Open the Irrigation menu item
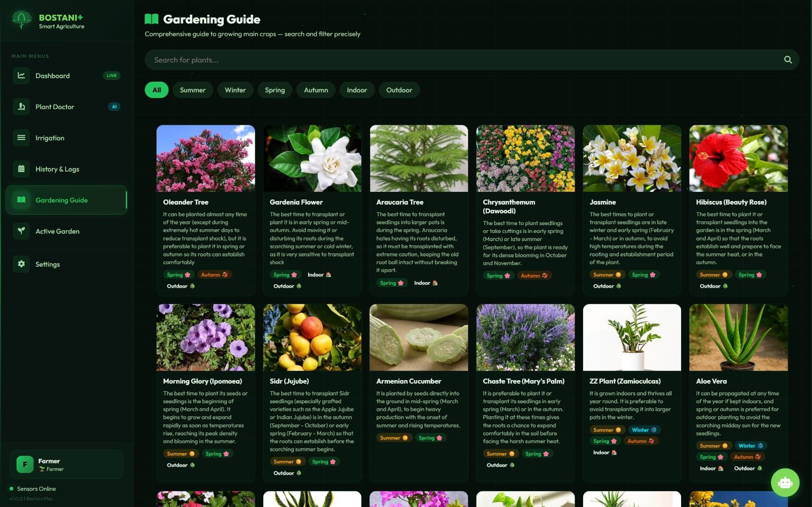 (x=66, y=138)
